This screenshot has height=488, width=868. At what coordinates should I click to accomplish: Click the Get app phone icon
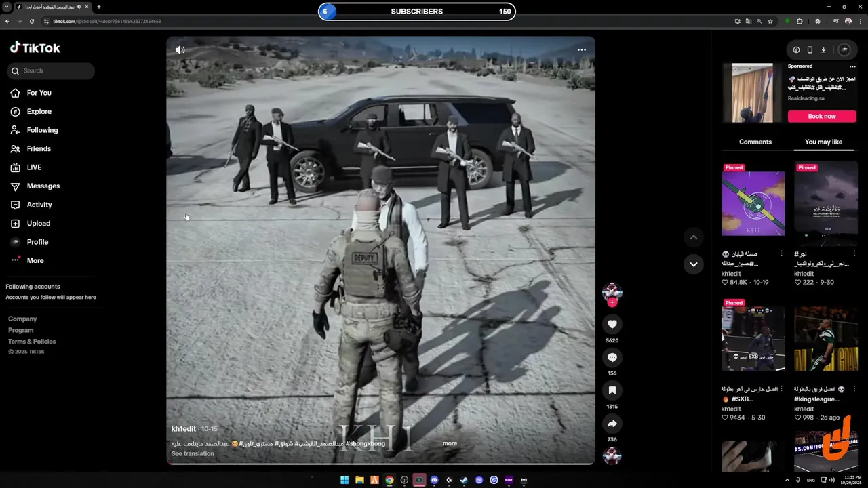(x=810, y=49)
